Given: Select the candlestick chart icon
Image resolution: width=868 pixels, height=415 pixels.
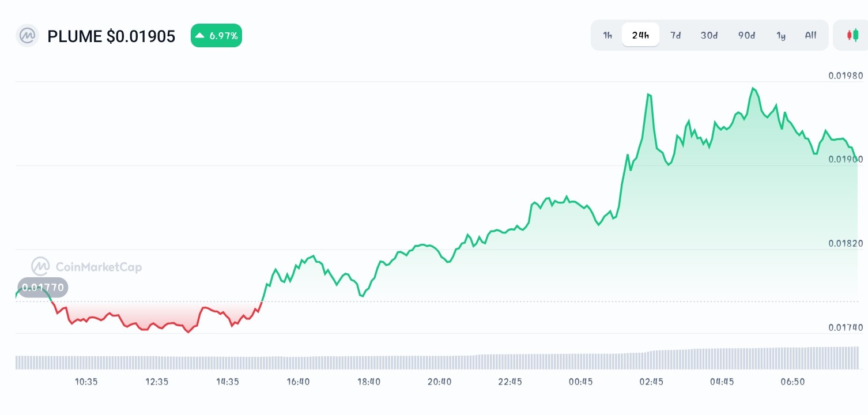Looking at the screenshot, I should click(x=853, y=35).
